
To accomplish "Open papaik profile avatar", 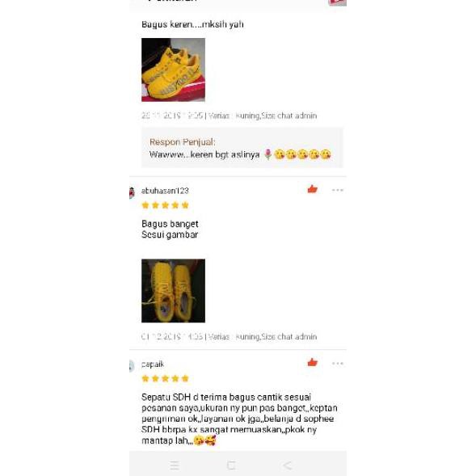I will pyautogui.click(x=132, y=366).
